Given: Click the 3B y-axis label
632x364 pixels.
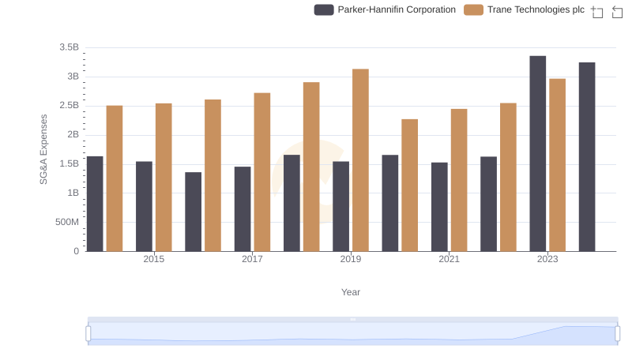Looking at the screenshot, I should pyautogui.click(x=73, y=77).
